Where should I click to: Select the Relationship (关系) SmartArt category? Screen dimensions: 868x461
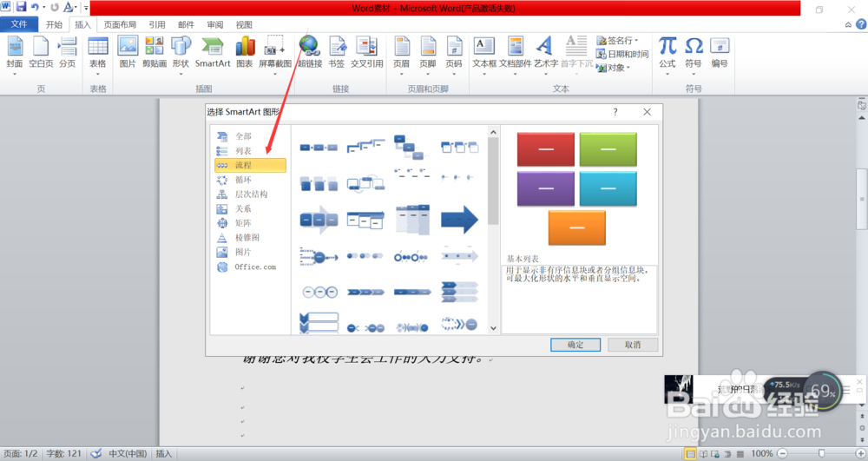[250, 208]
